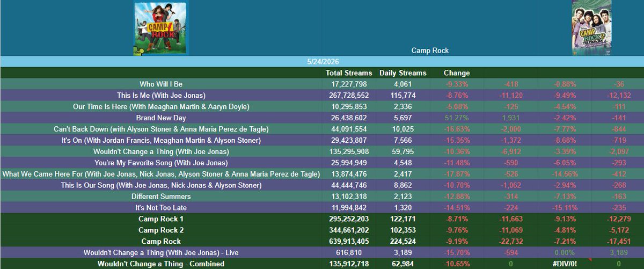The image size is (644, 269).
Task: Click total streams value 13,102,318
Action: [349, 197]
